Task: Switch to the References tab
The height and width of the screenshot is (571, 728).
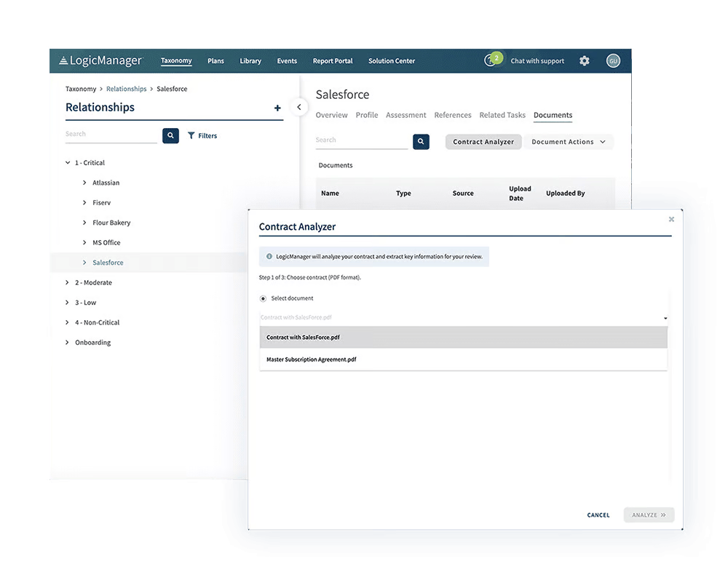Action: (453, 115)
